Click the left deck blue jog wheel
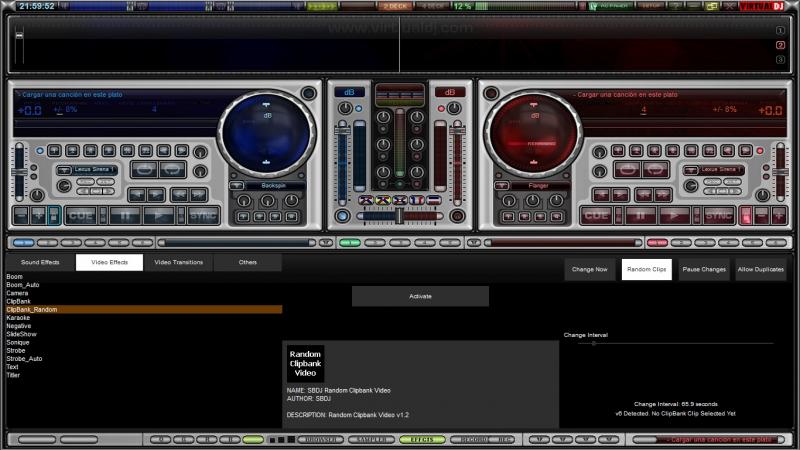 coord(266,134)
